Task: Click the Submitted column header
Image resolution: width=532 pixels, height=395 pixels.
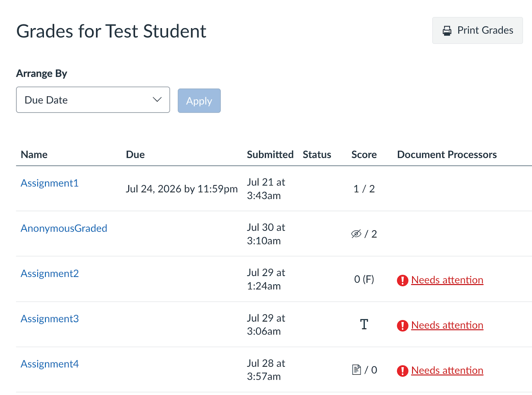Action: click(270, 154)
